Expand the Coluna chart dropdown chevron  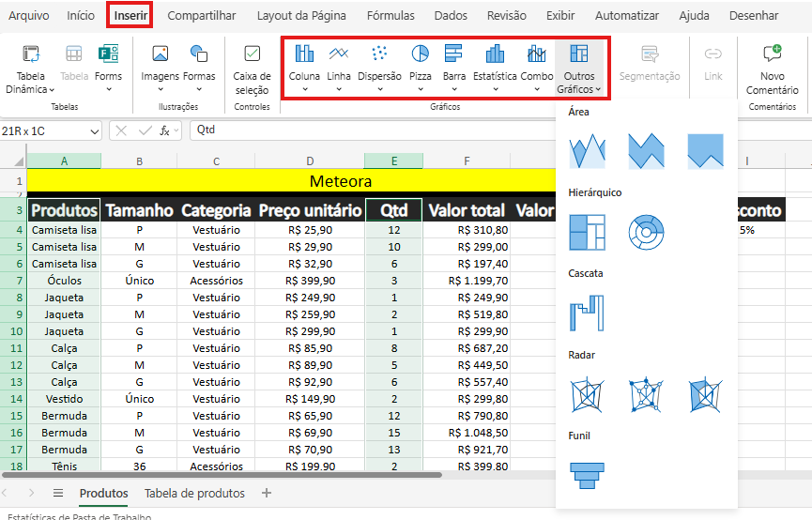pos(305,89)
